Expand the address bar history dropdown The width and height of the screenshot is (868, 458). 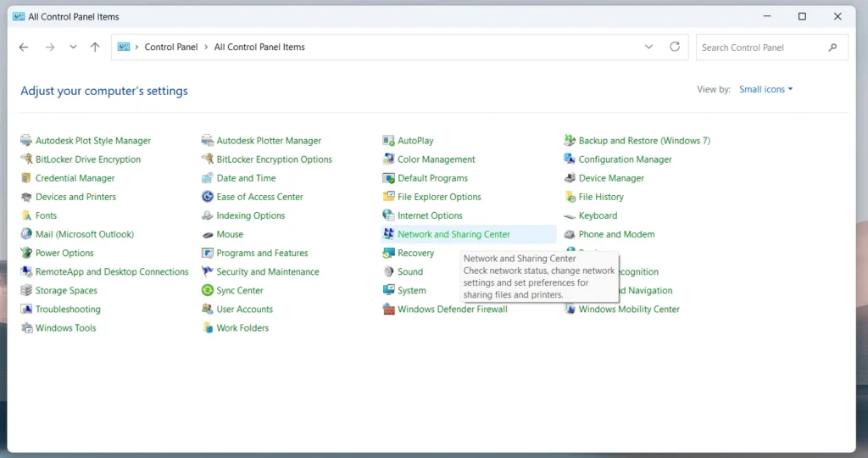[648, 47]
